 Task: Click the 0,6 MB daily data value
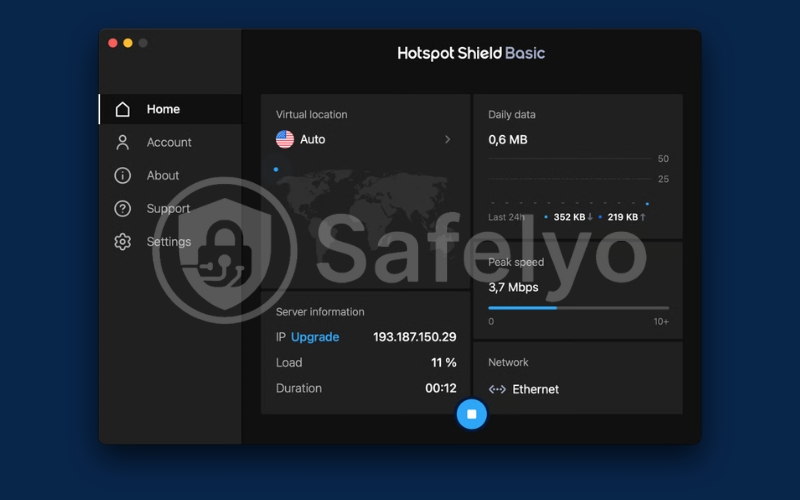[x=508, y=140]
